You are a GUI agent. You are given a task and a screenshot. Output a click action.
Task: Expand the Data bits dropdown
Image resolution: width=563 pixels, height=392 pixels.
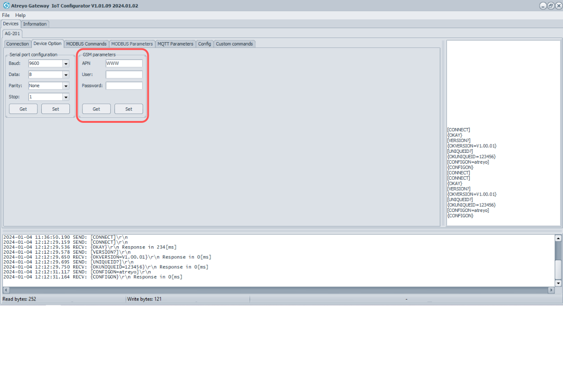[x=66, y=75]
